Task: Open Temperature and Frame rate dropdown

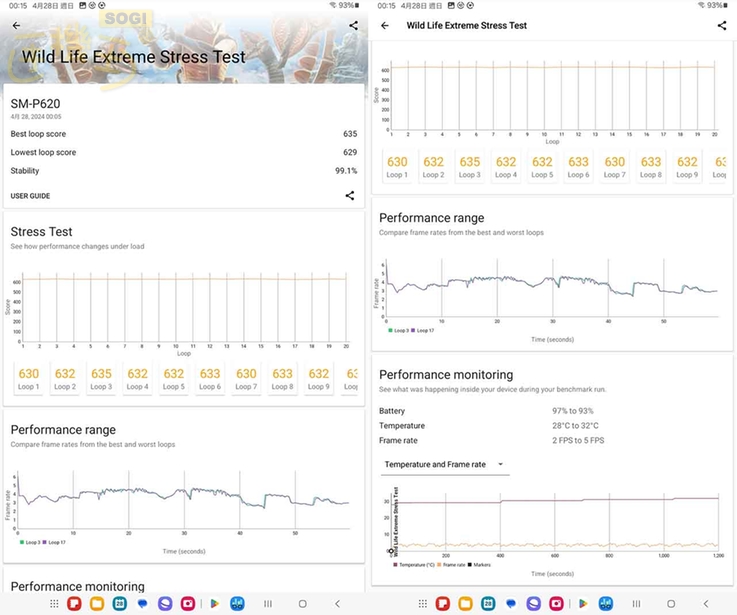Action: click(445, 464)
